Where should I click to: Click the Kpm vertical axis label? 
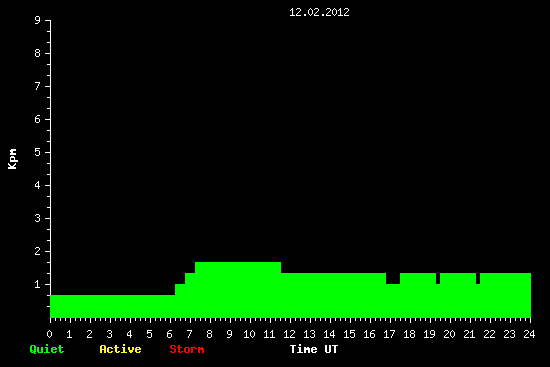[x=12, y=159]
